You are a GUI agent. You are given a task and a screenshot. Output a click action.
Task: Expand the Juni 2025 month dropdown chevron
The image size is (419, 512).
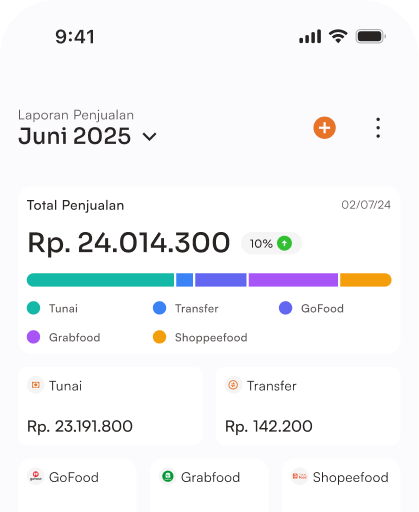(x=149, y=137)
